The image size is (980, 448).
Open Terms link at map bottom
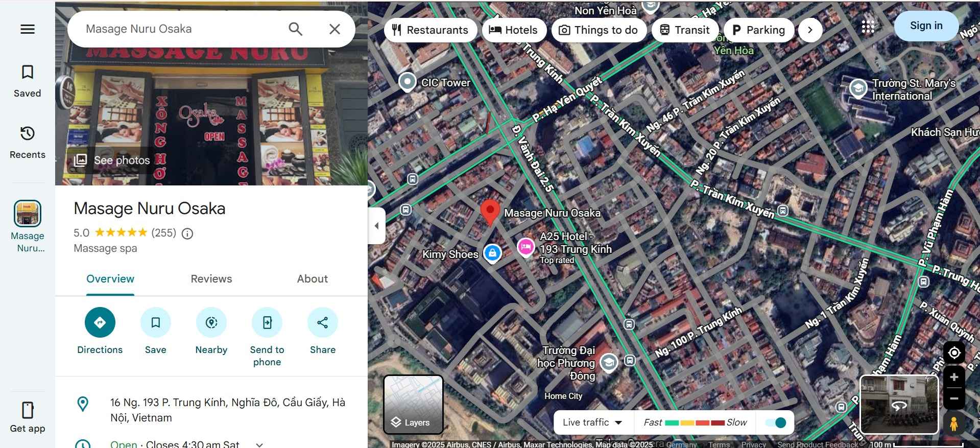click(x=719, y=444)
